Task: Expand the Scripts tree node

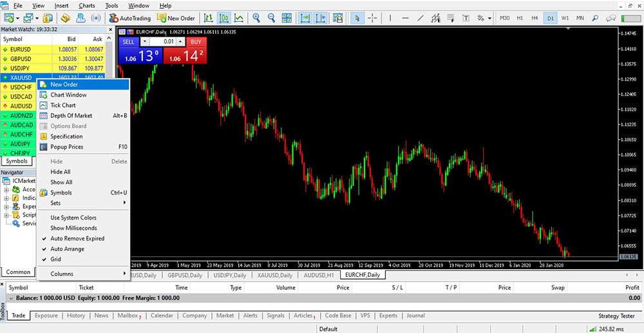Action: 6,215
